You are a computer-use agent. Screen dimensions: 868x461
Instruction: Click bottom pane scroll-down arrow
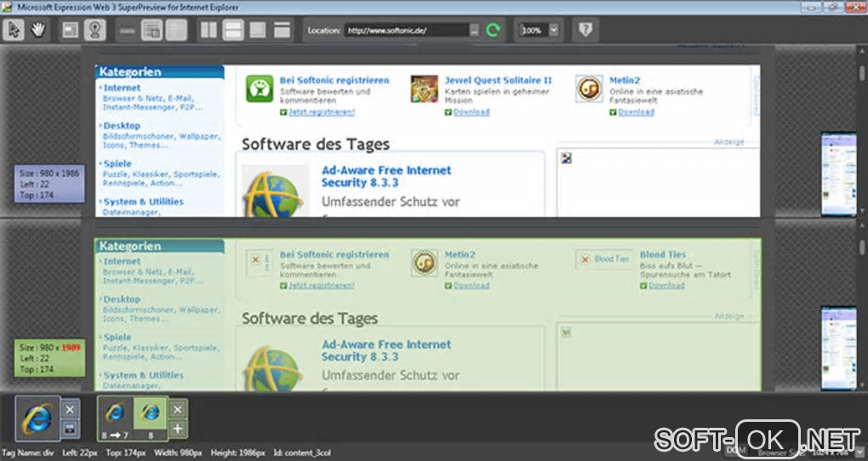tap(861, 385)
